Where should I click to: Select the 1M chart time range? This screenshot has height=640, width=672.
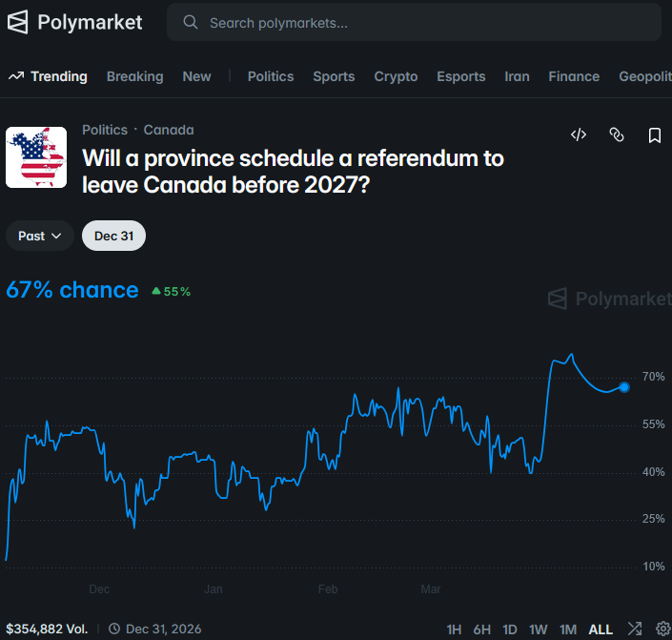tap(568, 630)
